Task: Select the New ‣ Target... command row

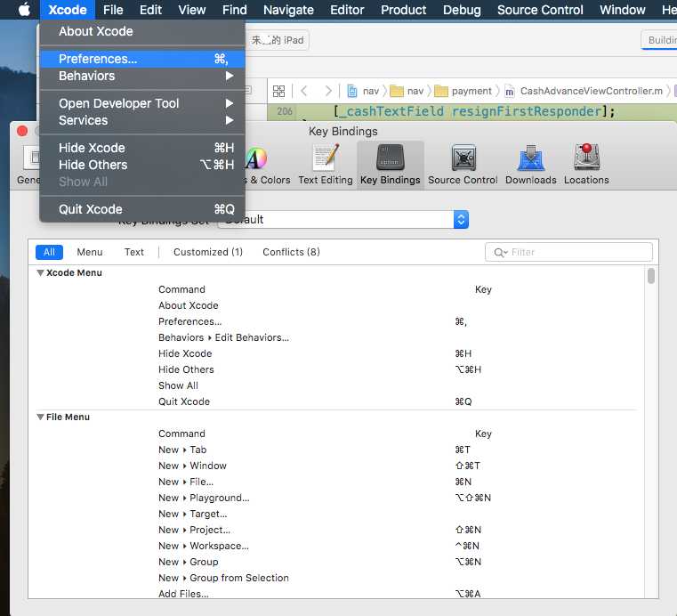Action: (x=335, y=514)
